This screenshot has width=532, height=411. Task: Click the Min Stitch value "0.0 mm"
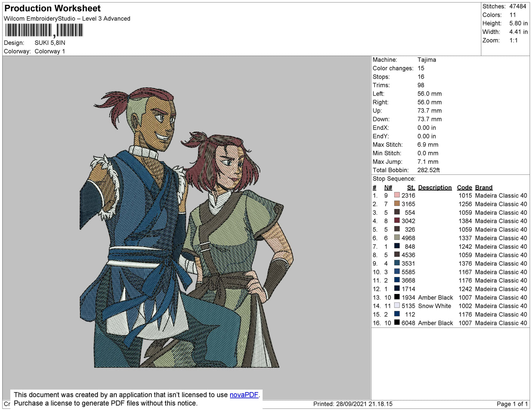[428, 153]
